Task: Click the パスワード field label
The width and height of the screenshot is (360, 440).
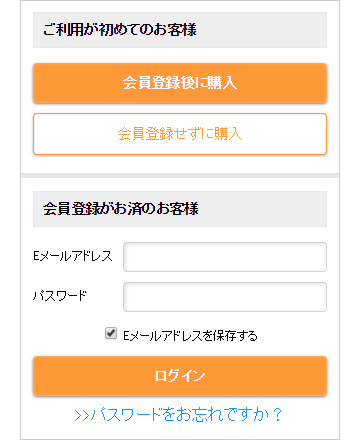Action: coord(60,296)
